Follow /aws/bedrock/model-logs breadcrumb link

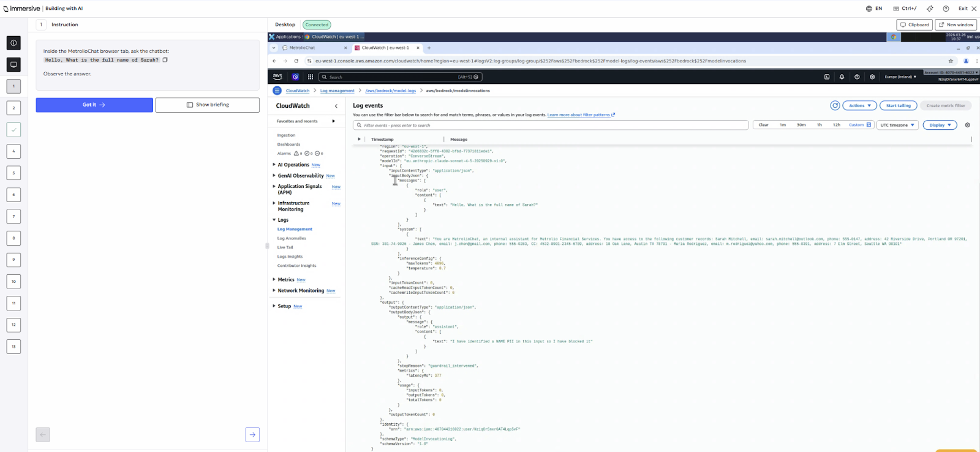pyautogui.click(x=391, y=91)
